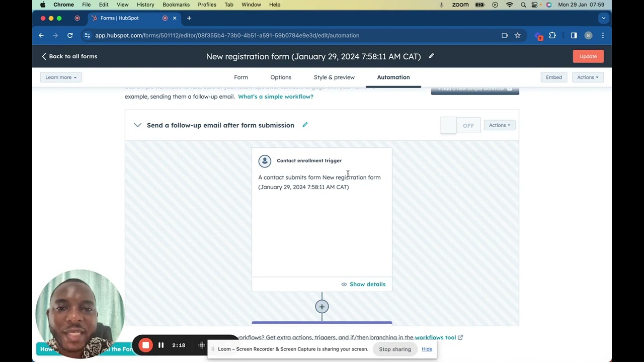Open What's a simple workflow? link

(276, 97)
